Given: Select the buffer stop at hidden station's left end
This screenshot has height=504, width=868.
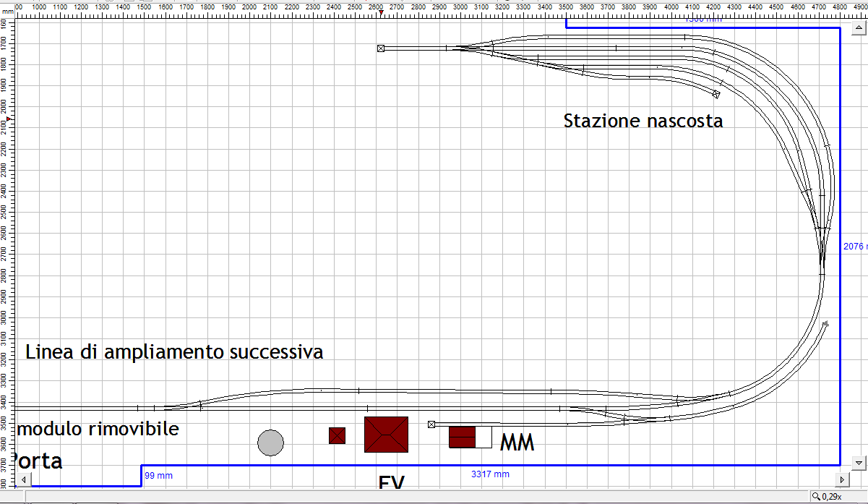Looking at the screenshot, I should pyautogui.click(x=380, y=48).
